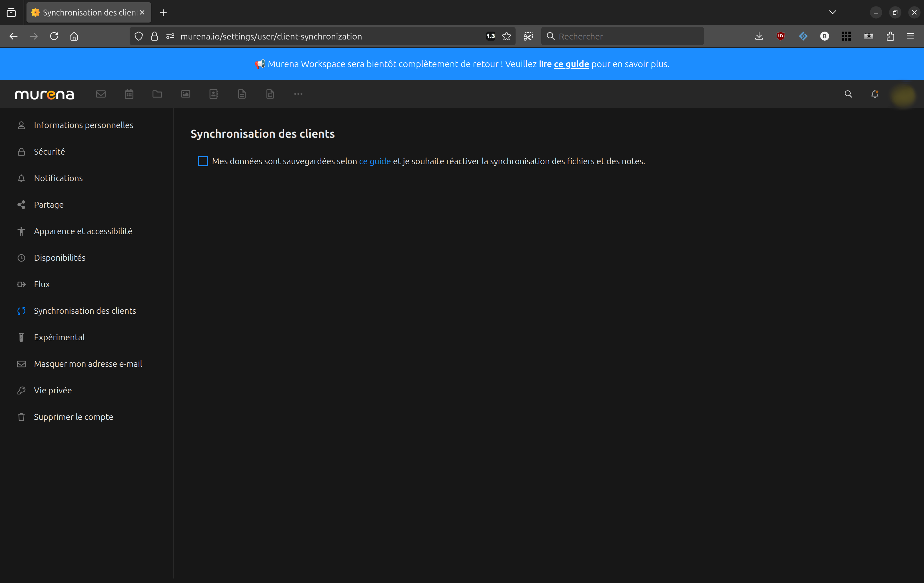The width and height of the screenshot is (924, 583).
Task: Open the notifications bell in Murena header
Action: pos(875,94)
